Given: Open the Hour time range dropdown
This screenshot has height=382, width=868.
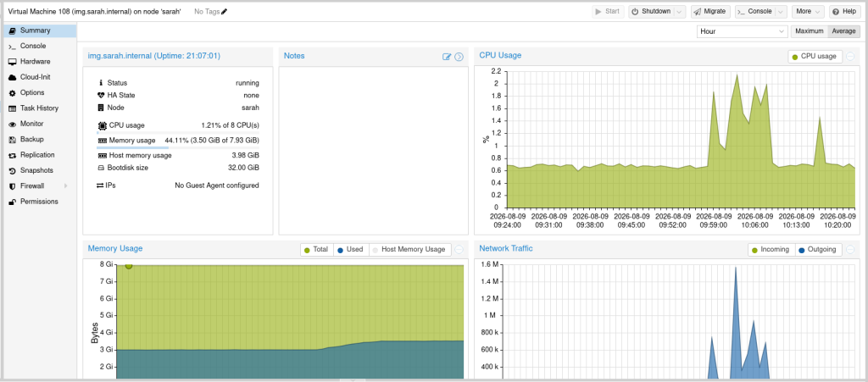Looking at the screenshot, I should (x=742, y=31).
